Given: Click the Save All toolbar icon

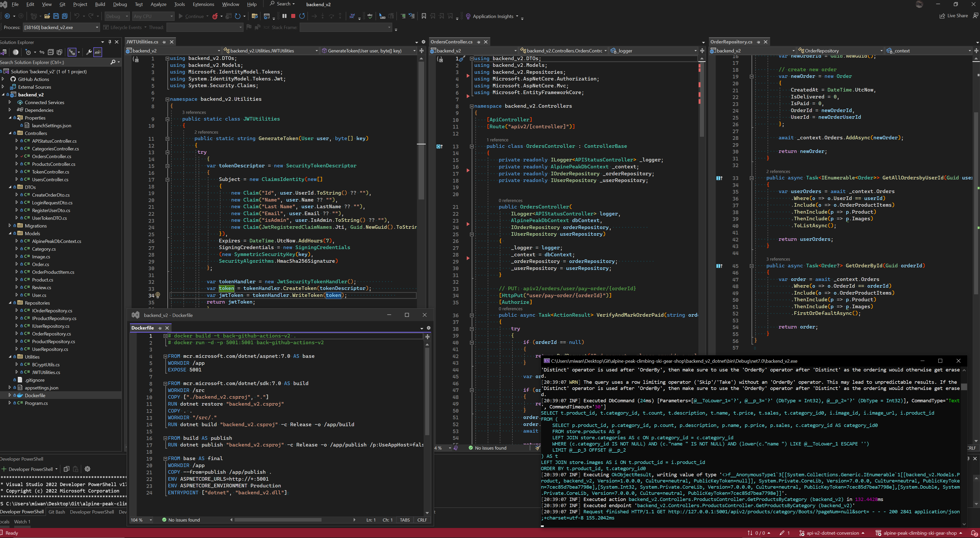Looking at the screenshot, I should point(65,16).
